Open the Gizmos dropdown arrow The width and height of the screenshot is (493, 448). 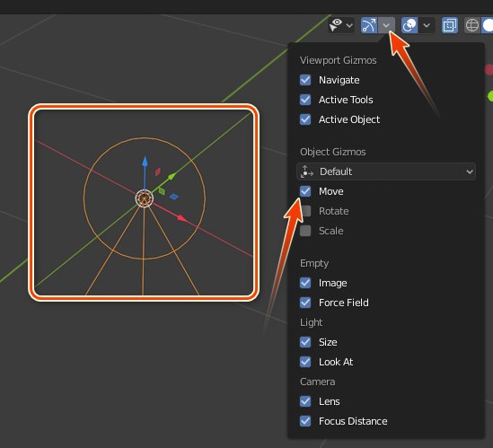click(x=386, y=25)
